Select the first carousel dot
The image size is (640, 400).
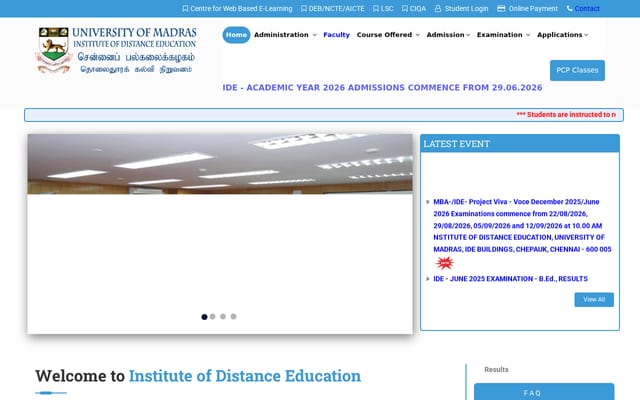[x=204, y=317]
